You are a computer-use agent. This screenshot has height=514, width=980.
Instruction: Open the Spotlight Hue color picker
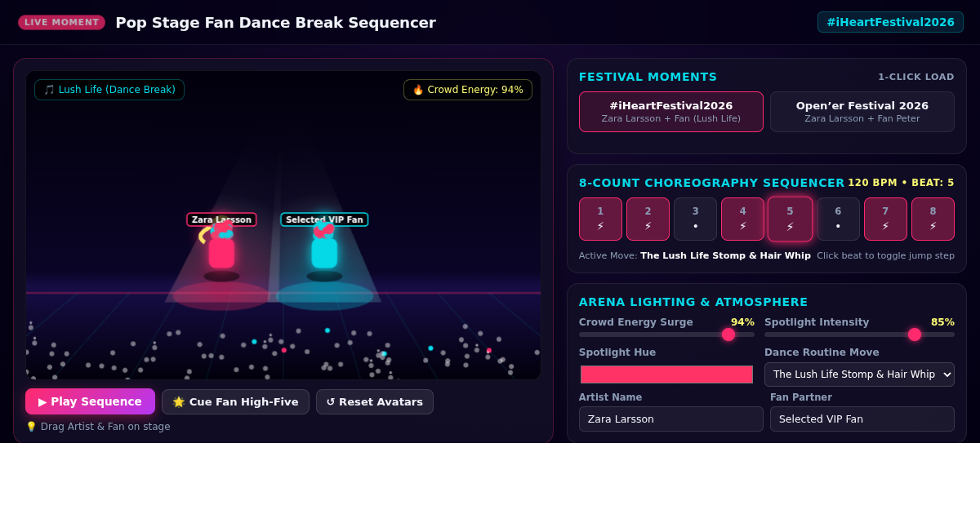tap(666, 374)
